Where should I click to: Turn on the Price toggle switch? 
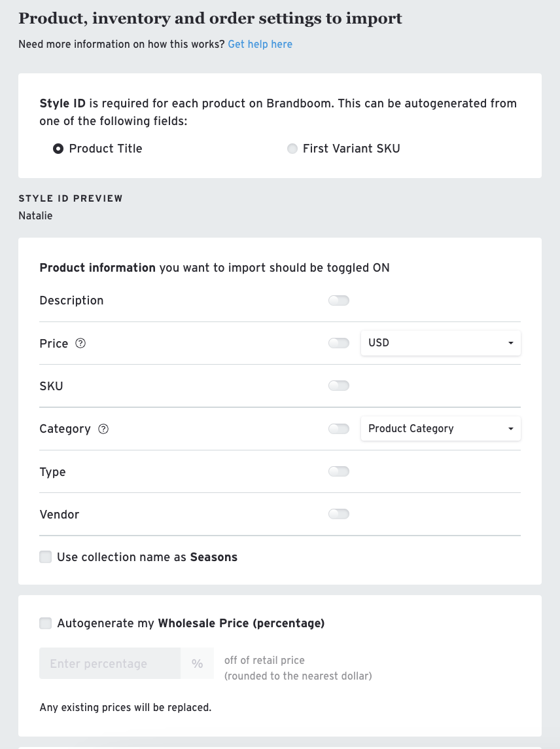click(339, 342)
